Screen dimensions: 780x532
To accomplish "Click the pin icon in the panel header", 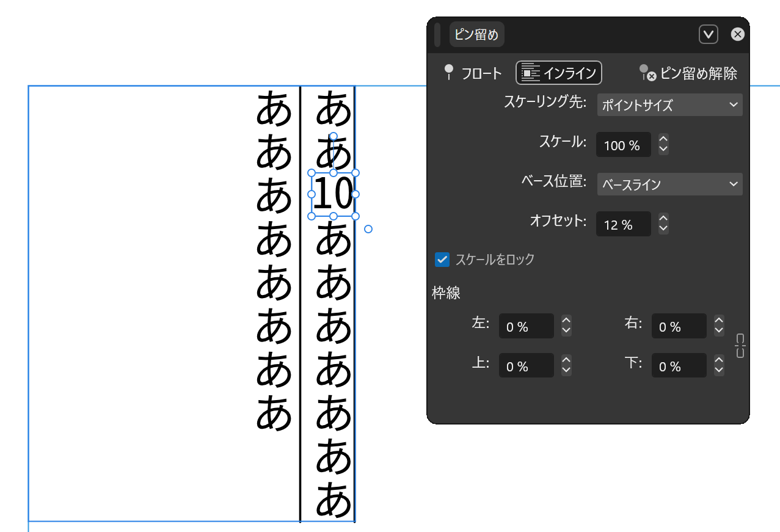I will coord(438,35).
